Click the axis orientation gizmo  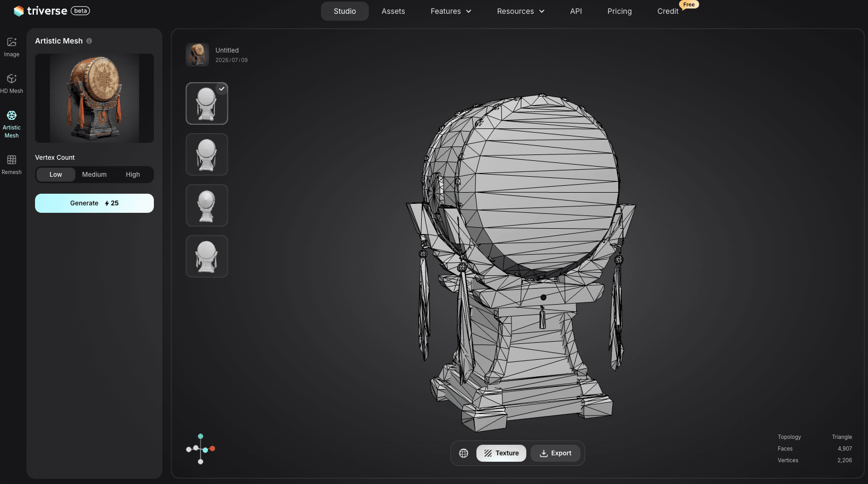pyautogui.click(x=201, y=449)
